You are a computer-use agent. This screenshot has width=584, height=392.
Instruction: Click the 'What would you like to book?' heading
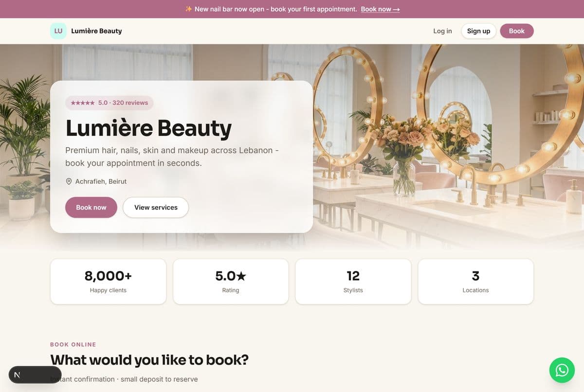149,360
